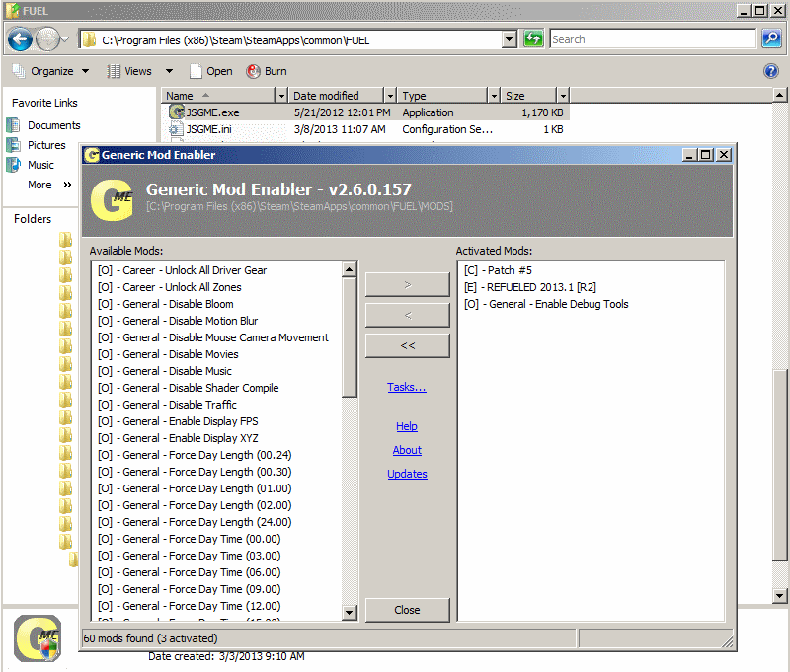Open Documents in Favorite Links
The width and height of the screenshot is (790, 672).
click(x=54, y=125)
